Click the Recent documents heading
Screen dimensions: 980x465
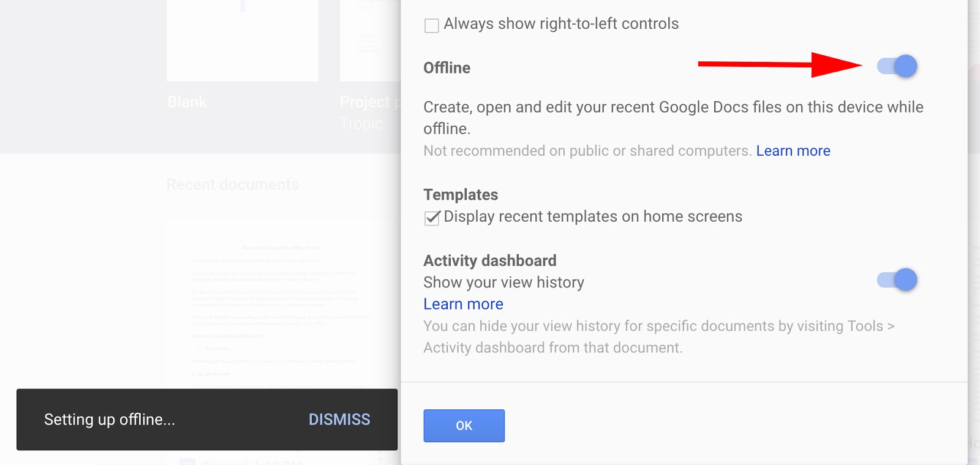(x=233, y=184)
